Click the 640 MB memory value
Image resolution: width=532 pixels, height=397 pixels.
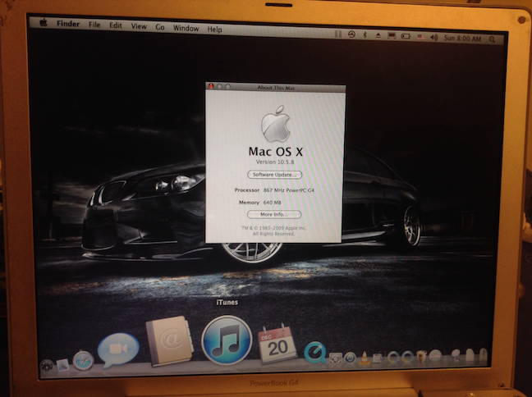point(272,203)
